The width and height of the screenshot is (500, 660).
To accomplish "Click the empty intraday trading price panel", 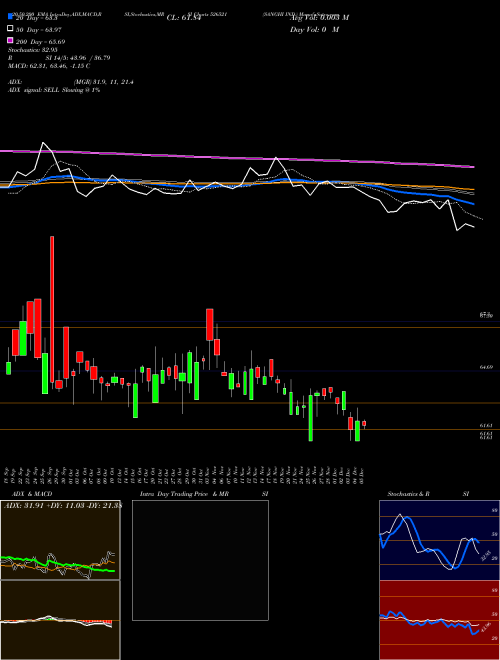I will pos(200,560).
